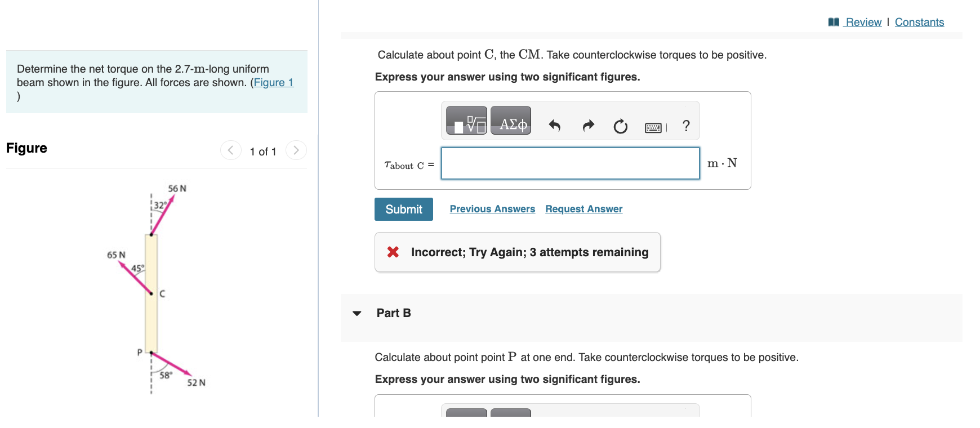Click the Part B header label

coord(394,313)
